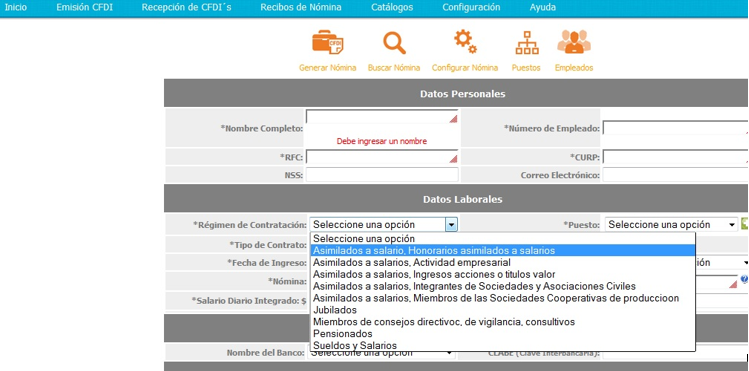This screenshot has width=749, height=371.
Task: Click the 'Configurar Nómina' text label
Action: tap(465, 68)
